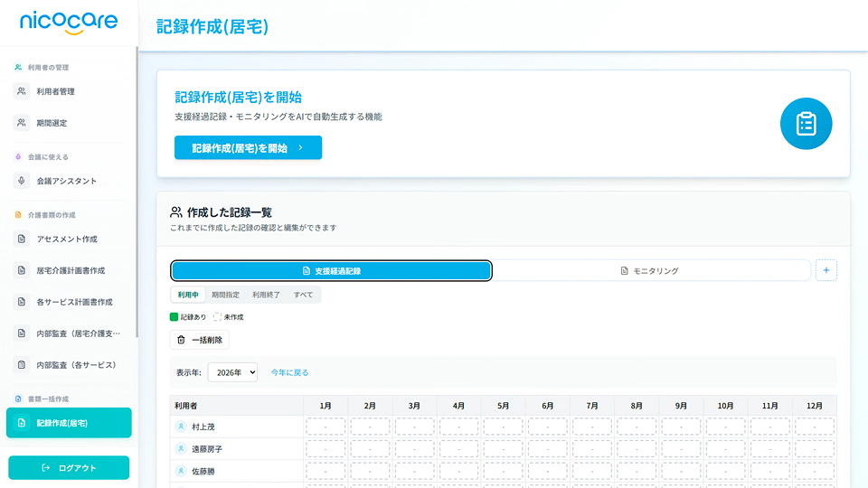
Task: Click the trash icon on 一括削除
Action: pyautogui.click(x=181, y=340)
